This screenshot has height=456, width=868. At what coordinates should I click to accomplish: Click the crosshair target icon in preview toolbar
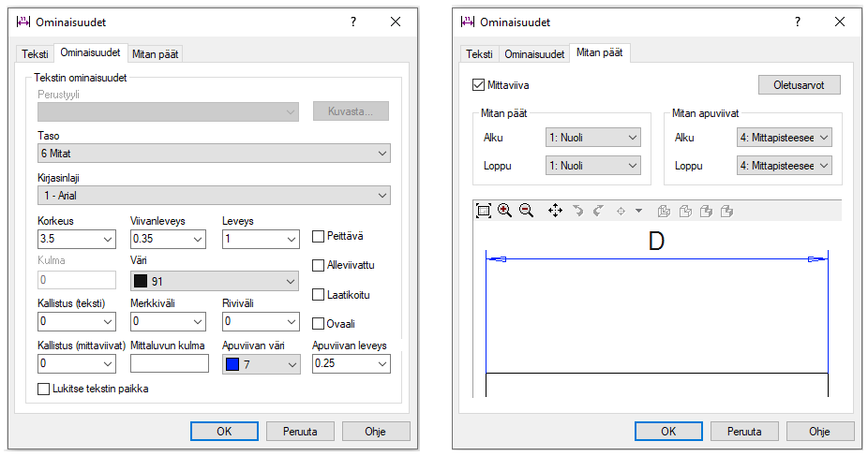click(x=621, y=211)
